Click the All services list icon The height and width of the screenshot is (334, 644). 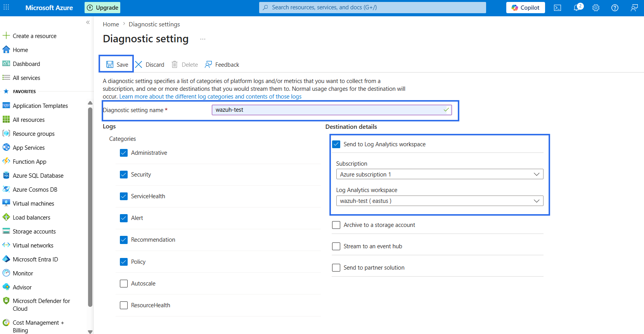pos(6,78)
